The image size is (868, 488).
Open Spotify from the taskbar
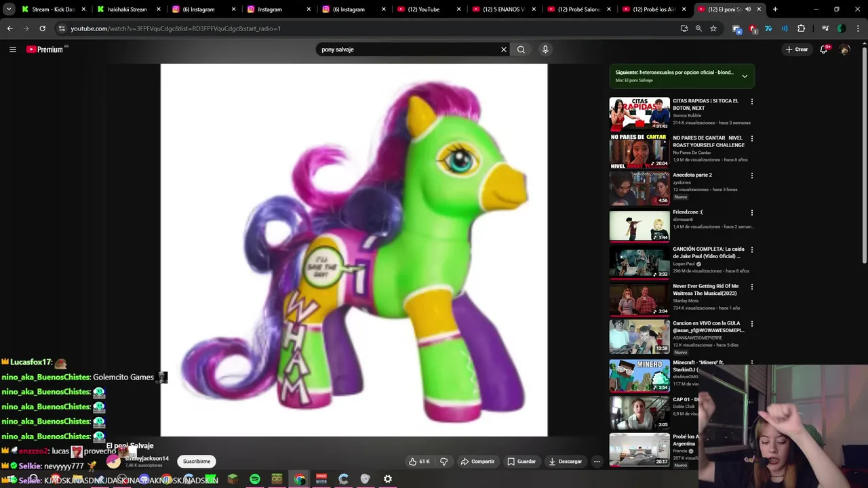(255, 479)
